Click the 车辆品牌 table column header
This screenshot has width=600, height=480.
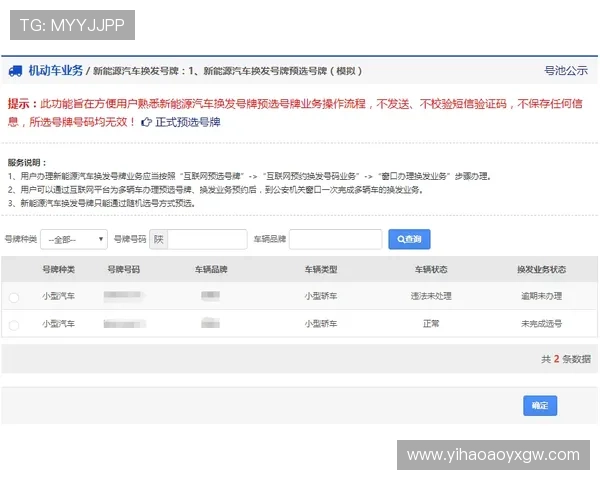pos(211,269)
